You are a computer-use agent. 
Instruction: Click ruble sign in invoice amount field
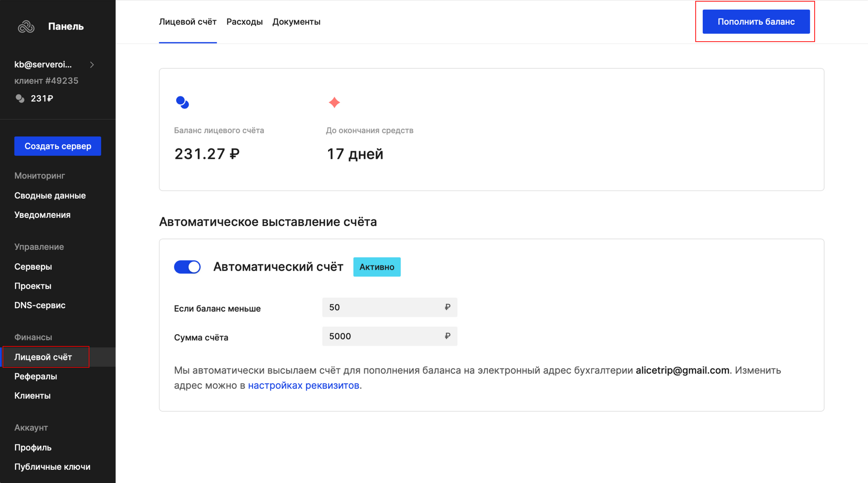[x=447, y=336]
